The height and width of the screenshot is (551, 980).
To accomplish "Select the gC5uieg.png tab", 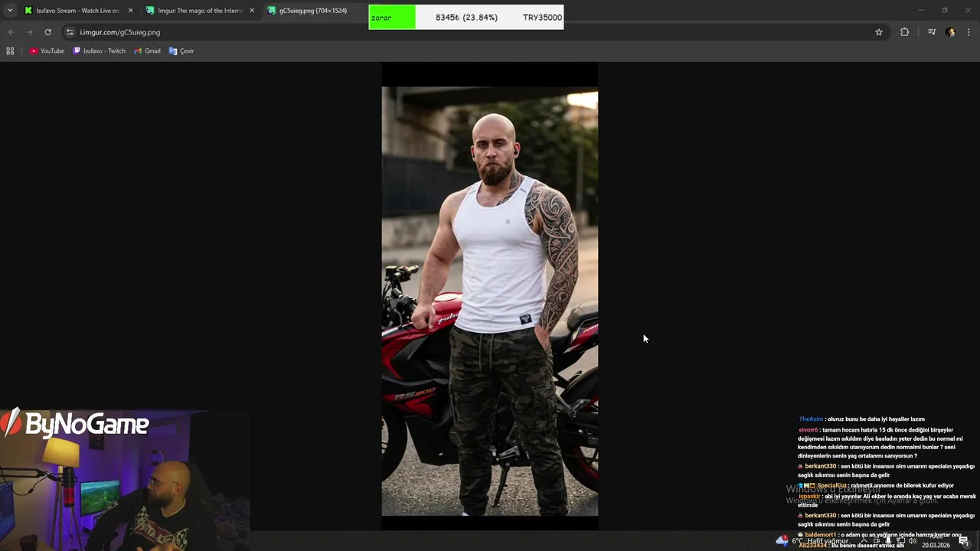I will (312, 11).
